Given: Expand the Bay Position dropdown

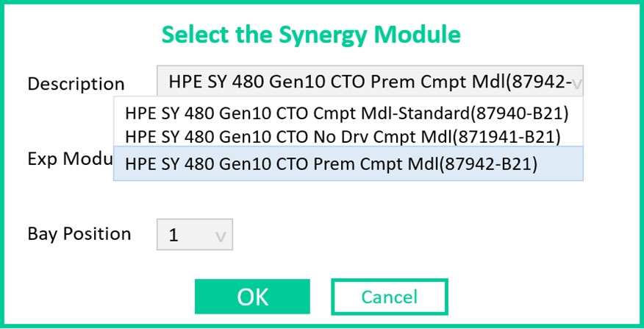Looking at the screenshot, I should point(194,236).
